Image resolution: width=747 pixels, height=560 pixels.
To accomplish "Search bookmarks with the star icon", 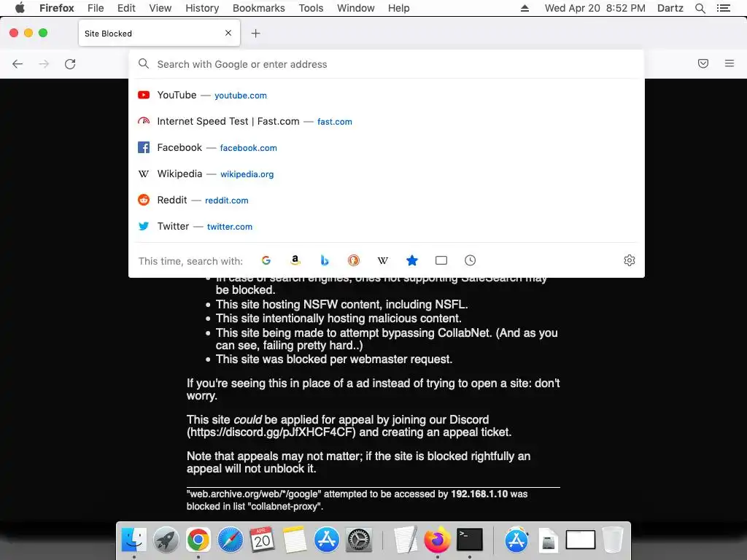I will click(412, 260).
